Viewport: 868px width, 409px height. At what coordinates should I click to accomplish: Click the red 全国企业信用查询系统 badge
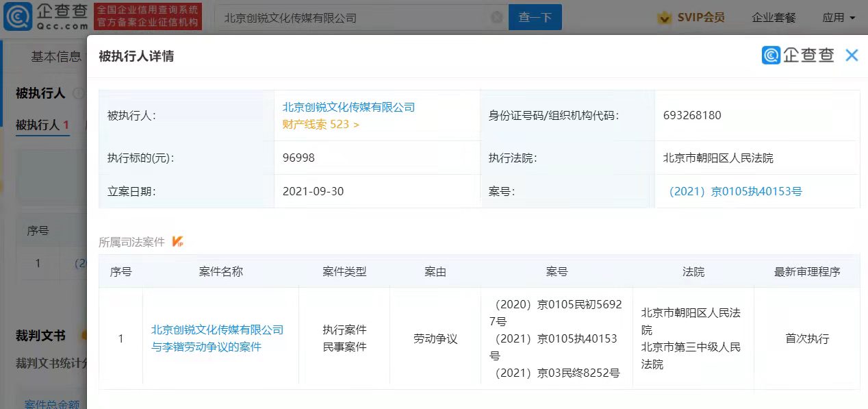(x=148, y=17)
